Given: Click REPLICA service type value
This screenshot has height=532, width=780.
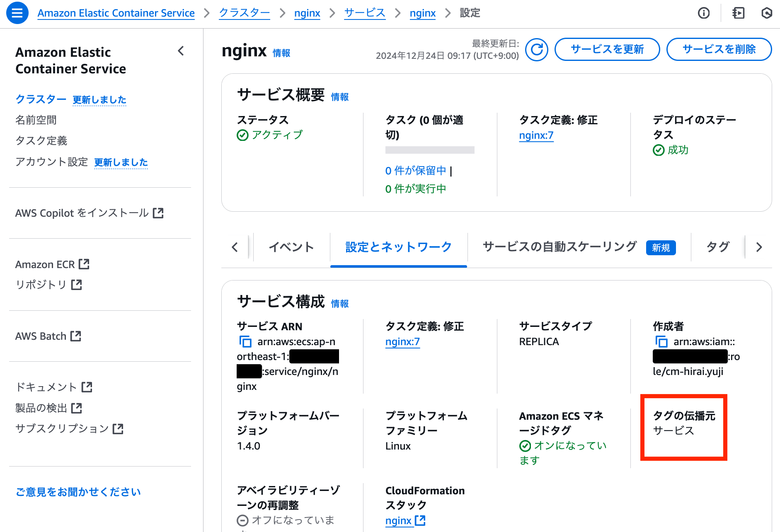Looking at the screenshot, I should 539,342.
